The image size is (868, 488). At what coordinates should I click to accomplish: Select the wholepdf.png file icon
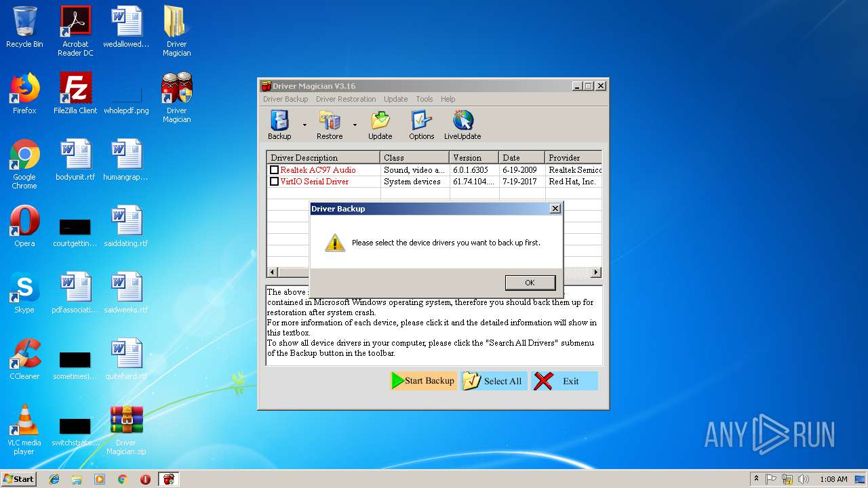[126, 94]
